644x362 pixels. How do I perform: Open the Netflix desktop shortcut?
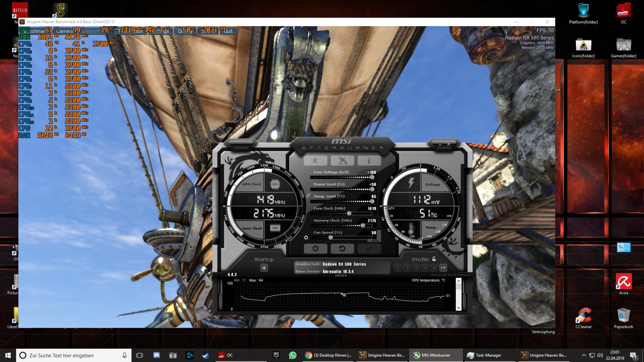tap(20, 10)
